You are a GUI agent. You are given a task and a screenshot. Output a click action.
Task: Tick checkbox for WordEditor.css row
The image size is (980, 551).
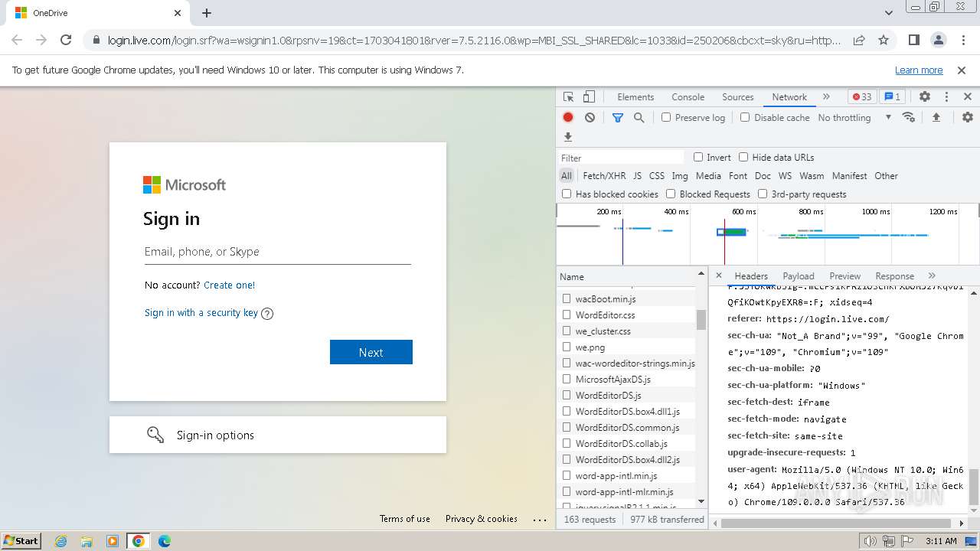click(x=567, y=315)
